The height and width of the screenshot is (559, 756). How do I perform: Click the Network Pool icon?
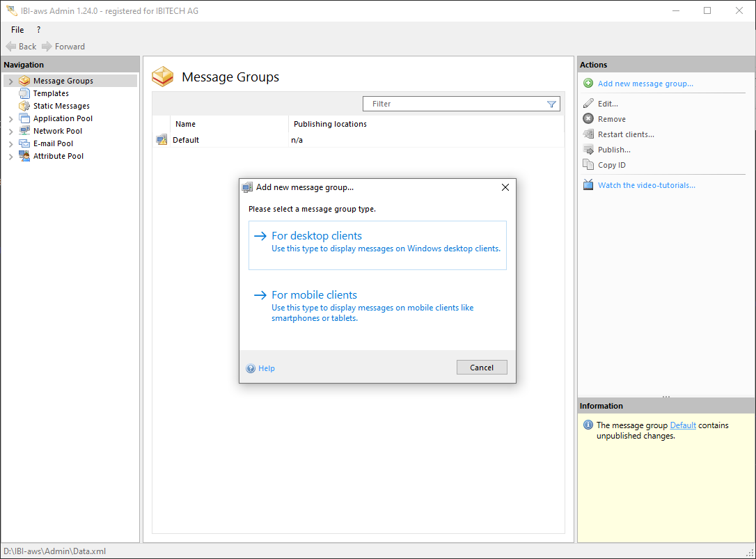point(24,131)
